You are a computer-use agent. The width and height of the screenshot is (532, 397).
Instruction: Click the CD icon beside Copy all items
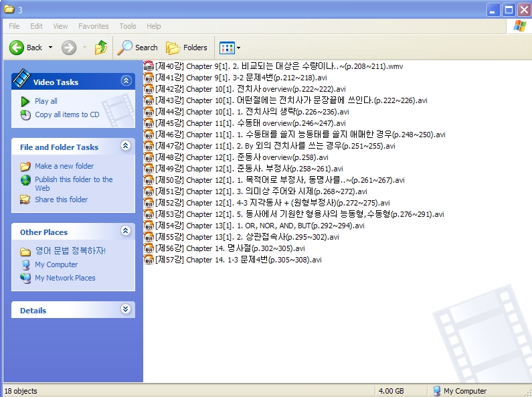[25, 115]
